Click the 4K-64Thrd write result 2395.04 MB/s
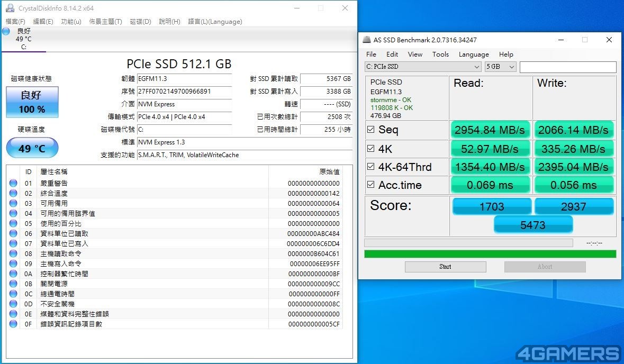This screenshot has width=624, height=364. click(x=574, y=167)
